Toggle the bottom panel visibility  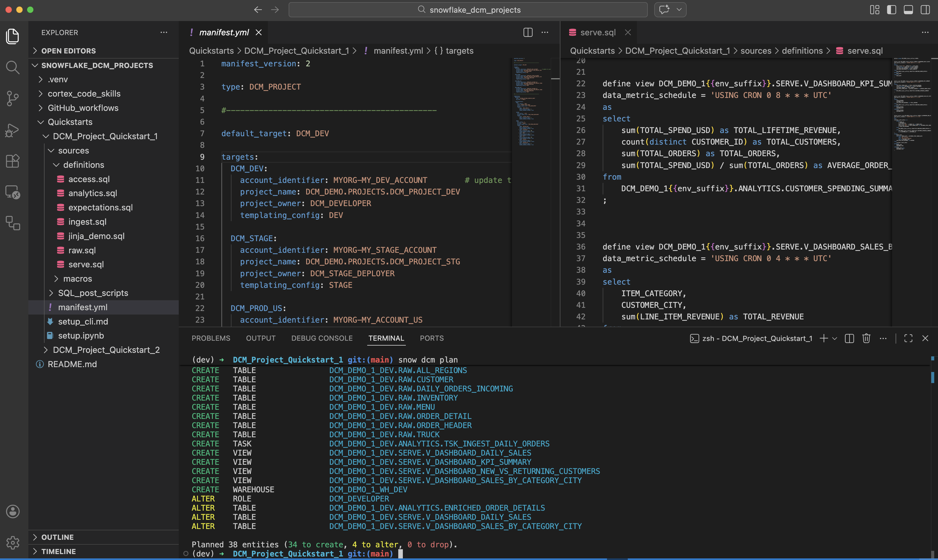(908, 10)
